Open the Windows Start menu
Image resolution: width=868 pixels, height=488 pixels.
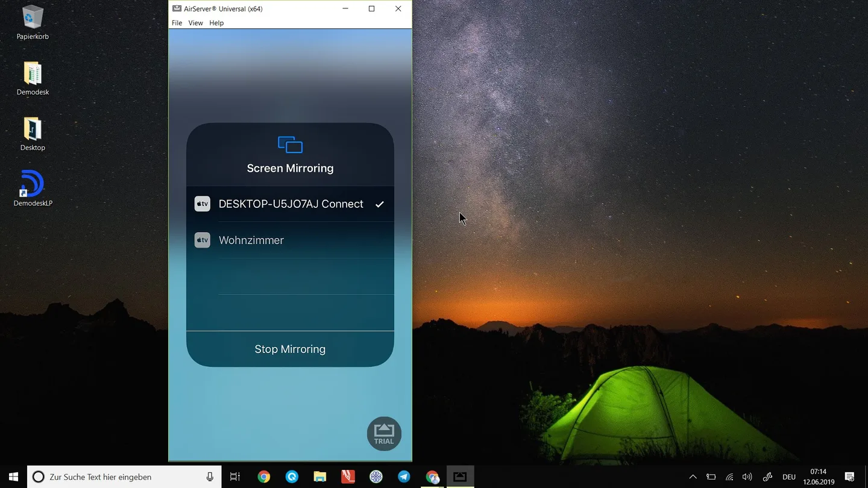click(x=13, y=477)
